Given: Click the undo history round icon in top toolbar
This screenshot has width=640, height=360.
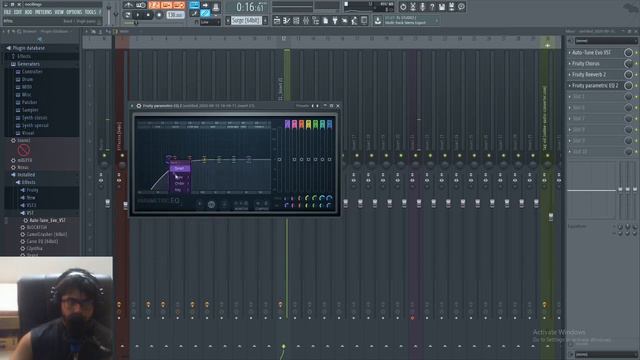Looking at the screenshot, I should [403, 7].
